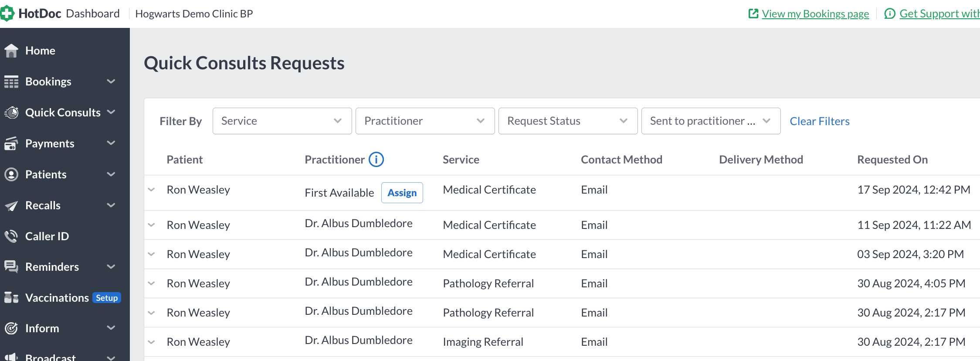Expand the 30 Aug 4:05 PM request row
The image size is (980, 361).
point(152,283)
